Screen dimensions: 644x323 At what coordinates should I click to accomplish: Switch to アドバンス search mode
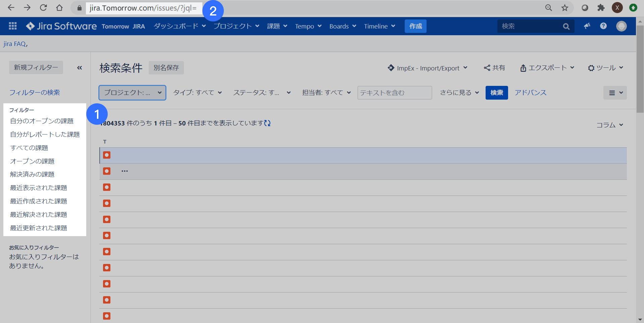(531, 93)
